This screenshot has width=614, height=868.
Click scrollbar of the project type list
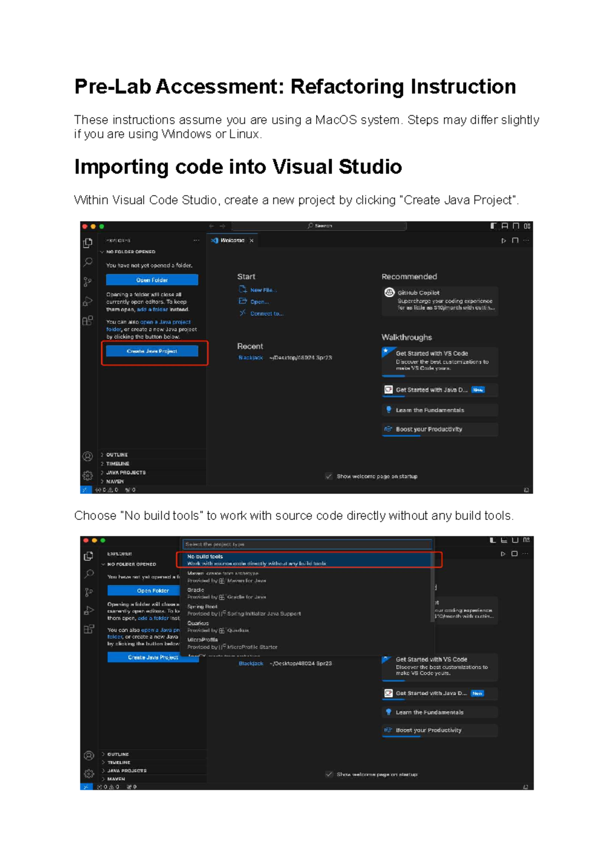pos(432,594)
